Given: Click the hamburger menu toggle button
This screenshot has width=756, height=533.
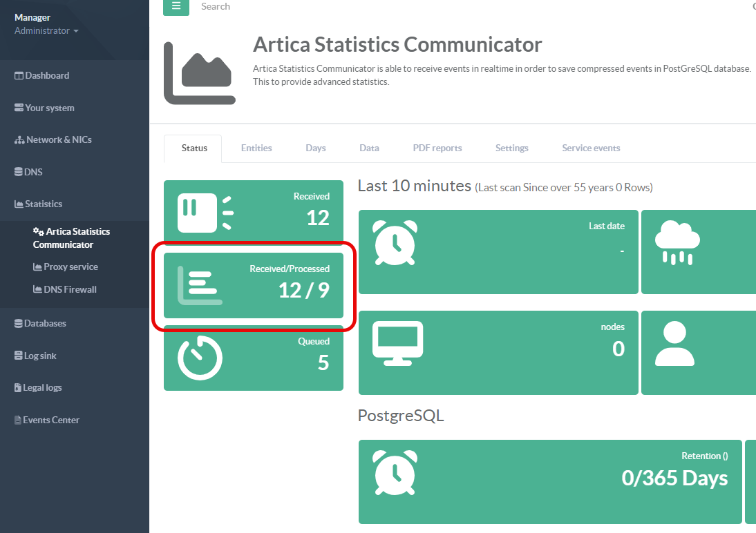Looking at the screenshot, I should (x=176, y=7).
